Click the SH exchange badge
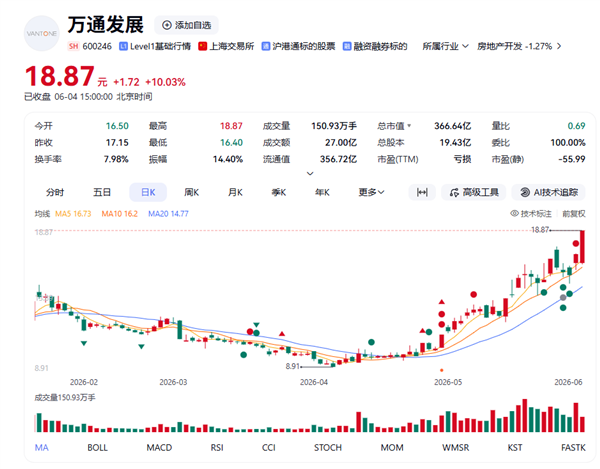 tap(73, 46)
